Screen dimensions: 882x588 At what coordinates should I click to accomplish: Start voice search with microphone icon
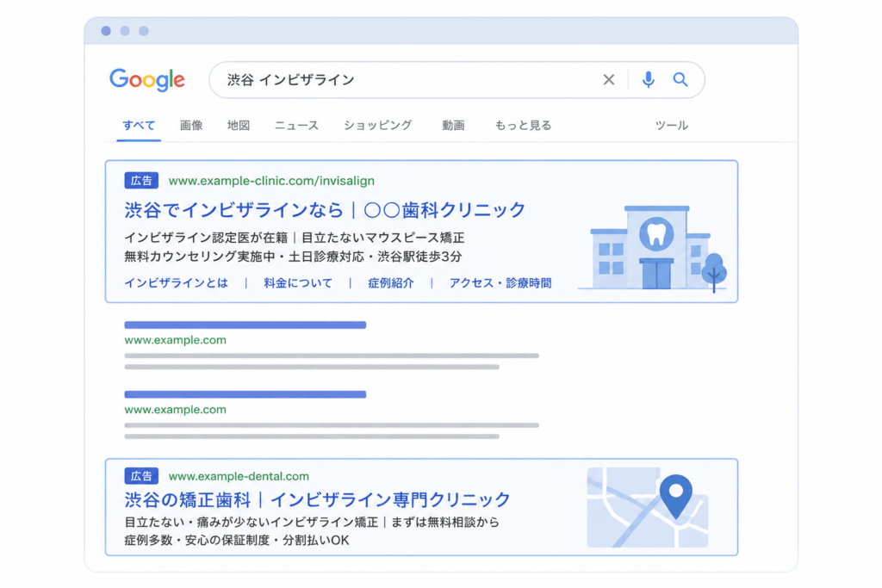click(648, 80)
